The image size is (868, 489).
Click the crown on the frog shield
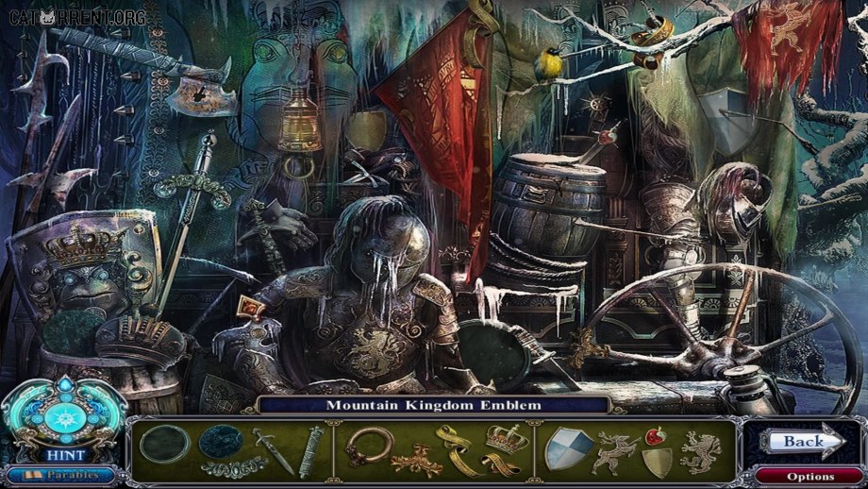click(x=84, y=245)
